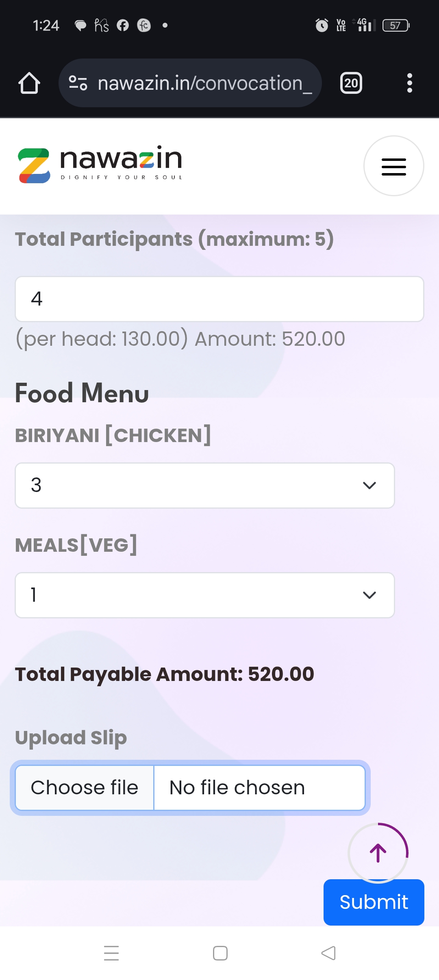Expand the BIRIYANI [CHICKEN] quantity dropdown
439x980 pixels.
(205, 486)
